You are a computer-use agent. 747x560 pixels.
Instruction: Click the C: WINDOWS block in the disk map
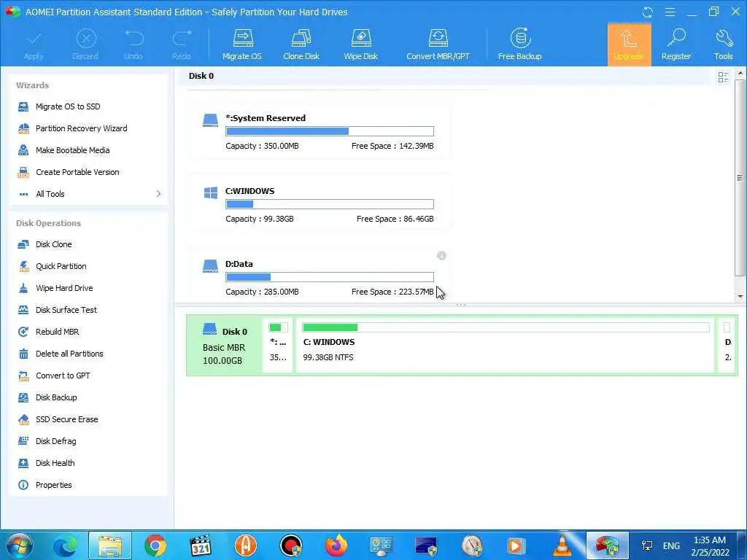tap(505, 345)
